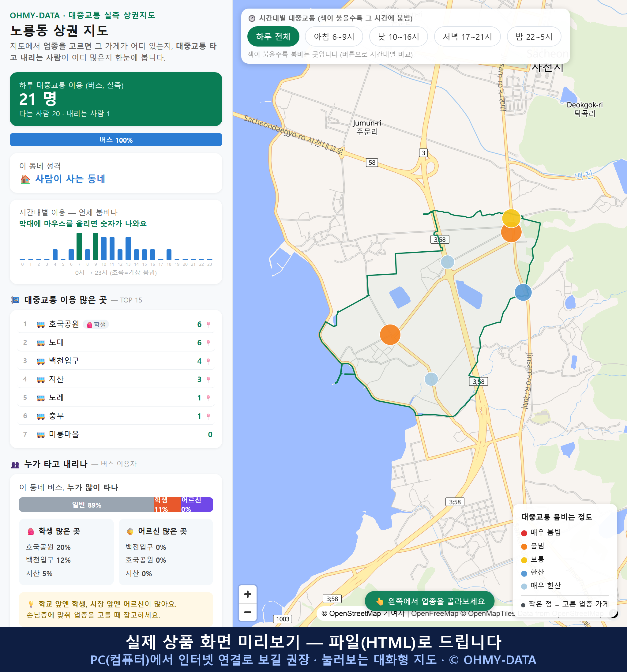
Task: Click the 버스 100% share bar
Action: click(116, 140)
